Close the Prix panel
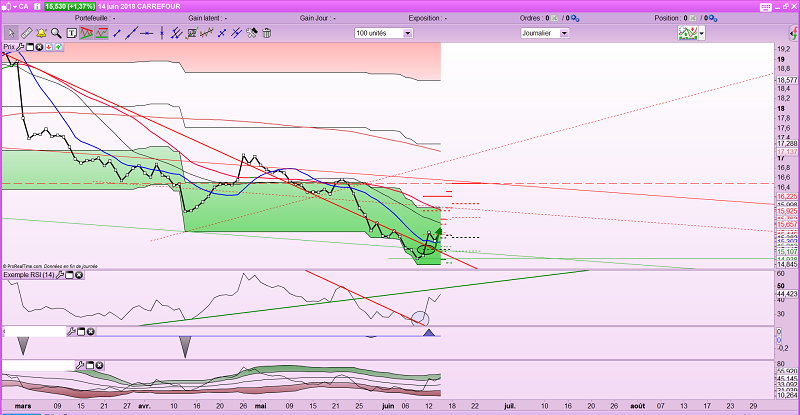This screenshot has width=800, height=415. 39,47
